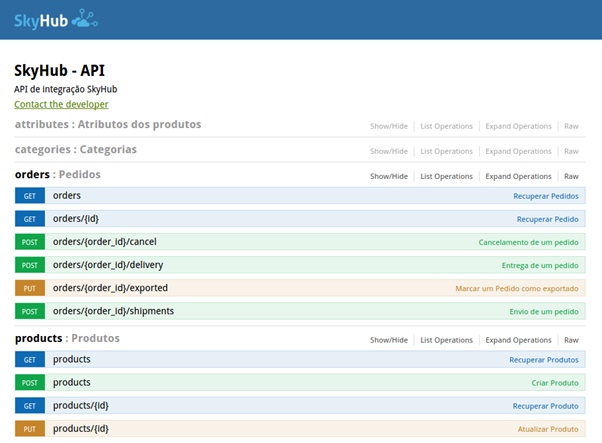Click the POST badge for orders/{order_id}/delivery
Screen dimensions: 602x443
click(30, 265)
